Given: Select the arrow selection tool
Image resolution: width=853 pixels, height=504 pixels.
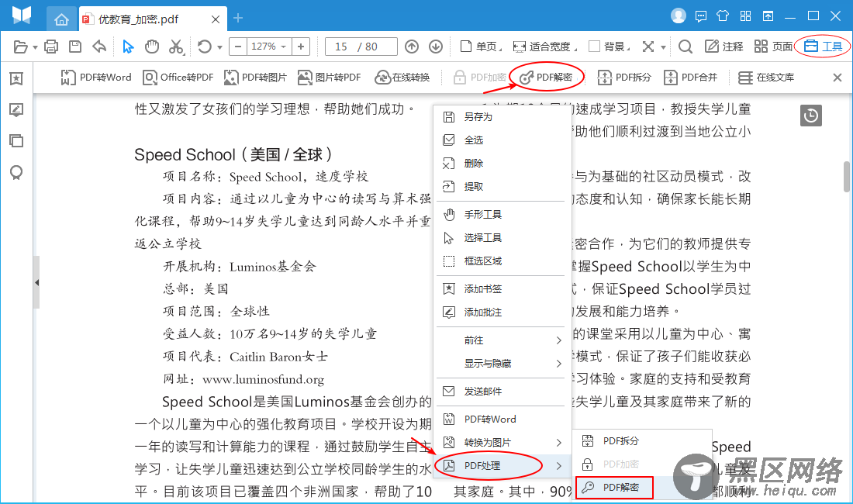Looking at the screenshot, I should point(128,47).
